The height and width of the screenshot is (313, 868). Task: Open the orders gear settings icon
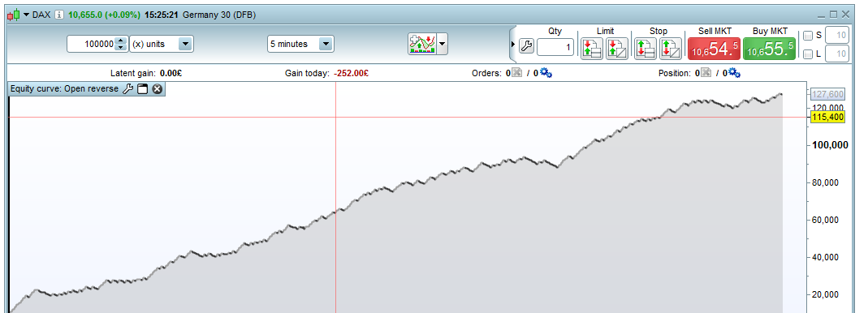point(546,72)
